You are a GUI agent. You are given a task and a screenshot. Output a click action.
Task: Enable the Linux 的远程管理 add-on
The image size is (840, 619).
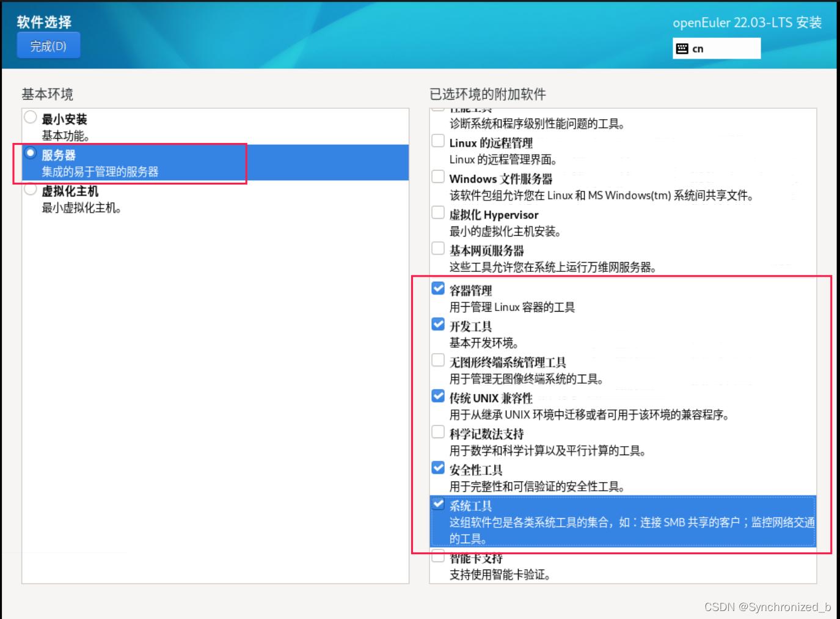(x=437, y=140)
